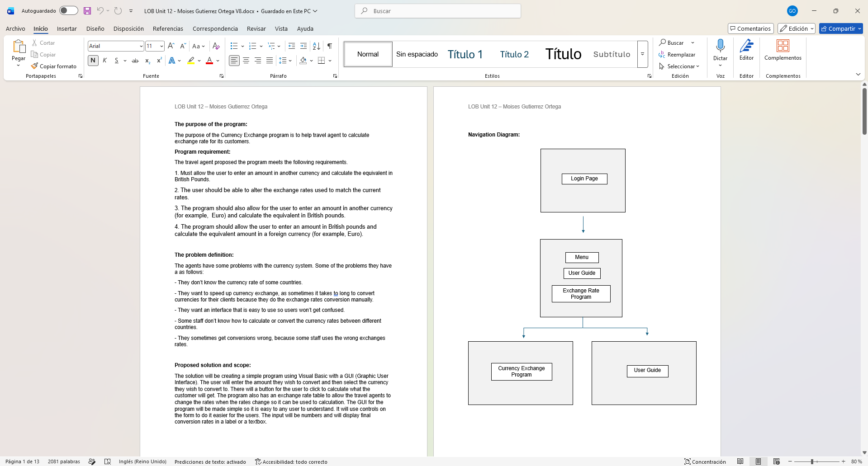Decrease font size with the A down icon
868x466 pixels.
pyautogui.click(x=183, y=46)
